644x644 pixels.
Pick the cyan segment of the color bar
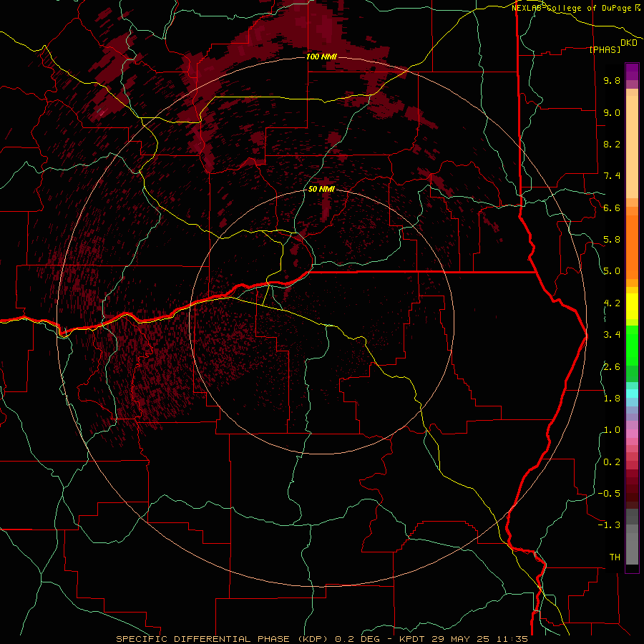(x=632, y=394)
